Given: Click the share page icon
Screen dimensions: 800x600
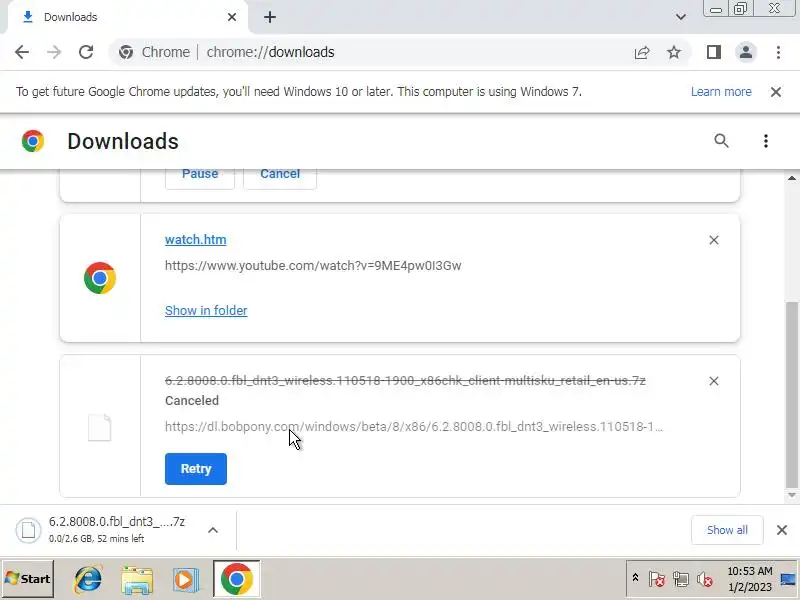Looking at the screenshot, I should [x=642, y=52].
